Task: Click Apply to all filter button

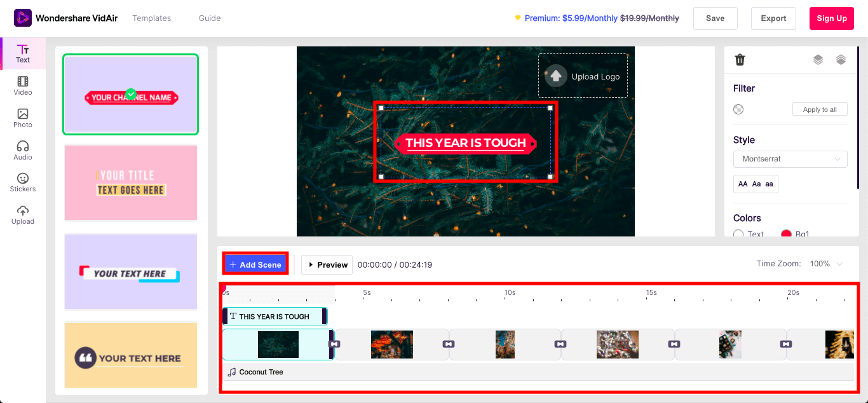Action: [x=820, y=109]
